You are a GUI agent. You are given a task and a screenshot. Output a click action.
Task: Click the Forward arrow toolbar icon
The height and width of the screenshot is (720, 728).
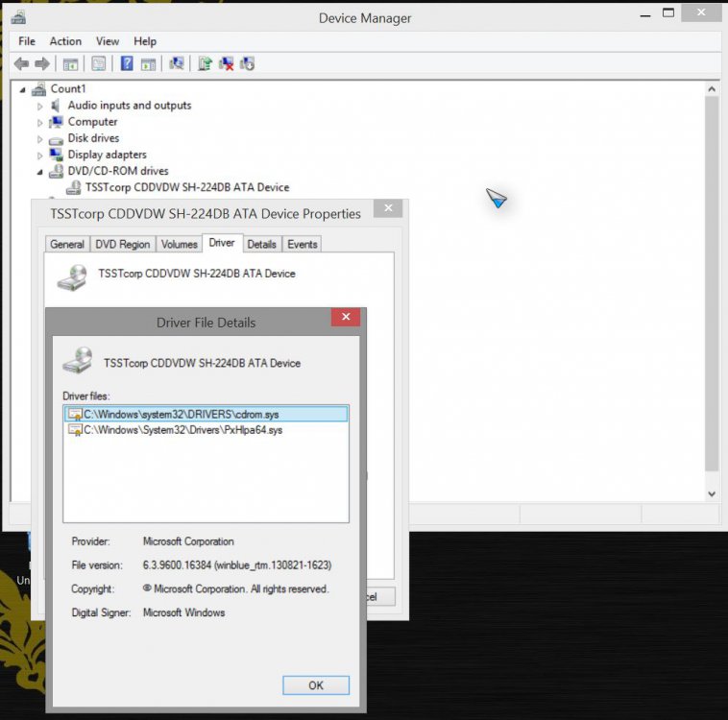(42, 63)
